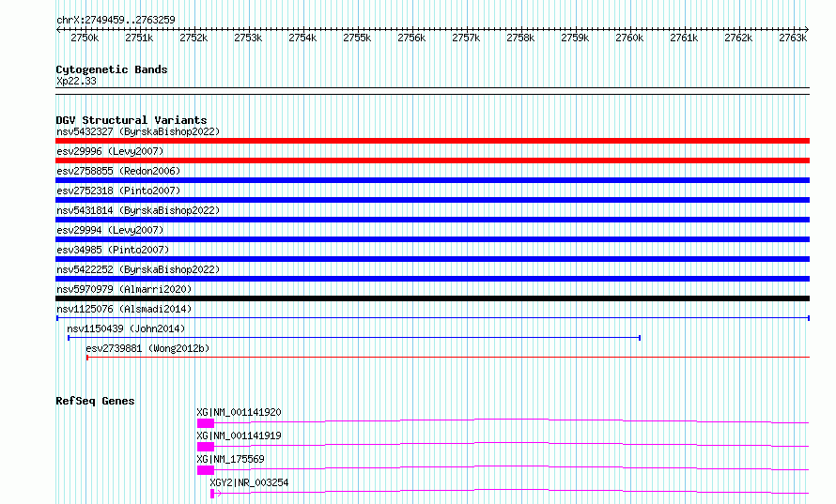Screen dimensions: 836x504
Task: Click the 2756k ruler label
Action: coord(411,38)
